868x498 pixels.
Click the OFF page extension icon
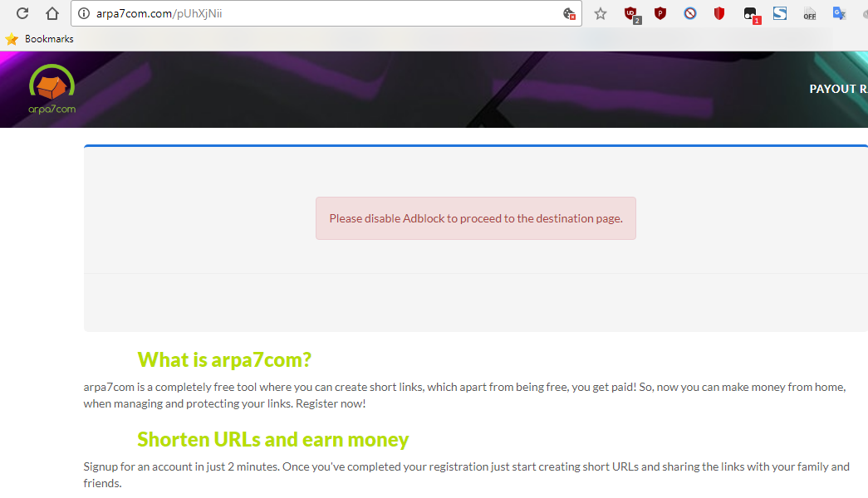point(809,13)
